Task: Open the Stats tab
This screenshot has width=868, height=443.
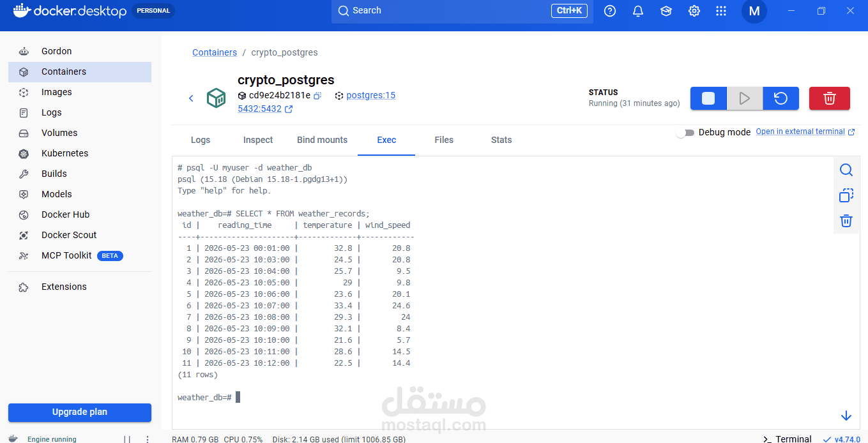Action: click(501, 140)
